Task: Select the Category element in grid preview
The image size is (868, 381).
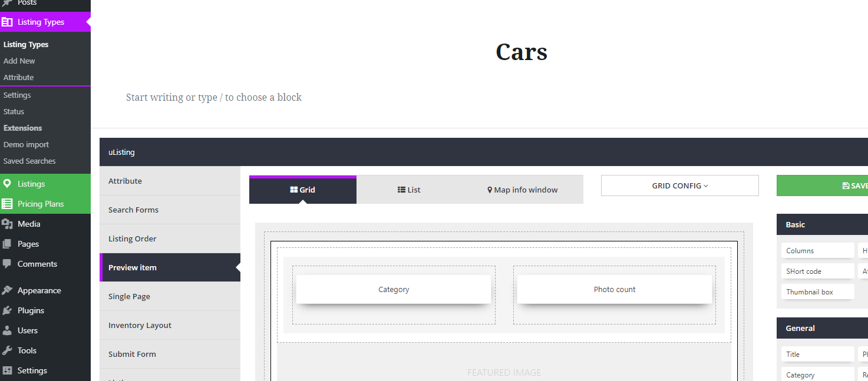Action: [x=393, y=289]
